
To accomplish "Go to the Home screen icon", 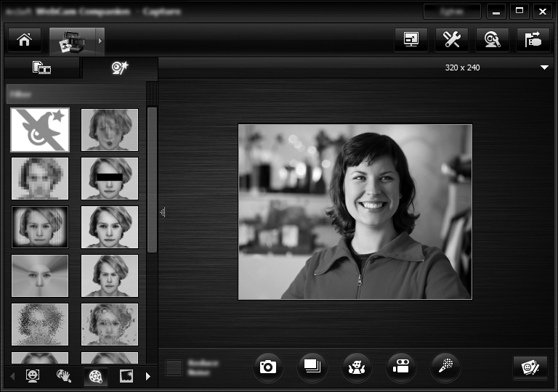I will tap(25, 40).
